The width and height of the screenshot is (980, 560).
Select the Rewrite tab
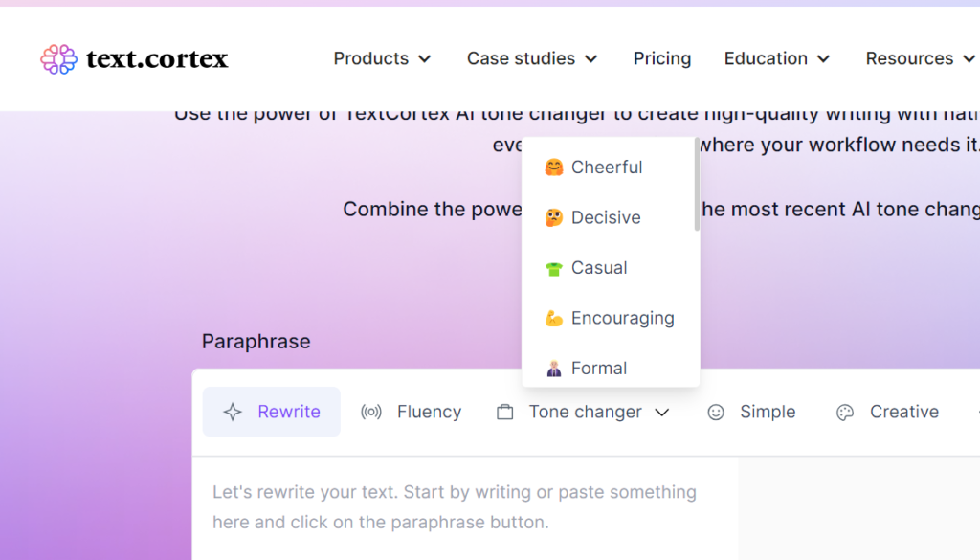pos(271,412)
